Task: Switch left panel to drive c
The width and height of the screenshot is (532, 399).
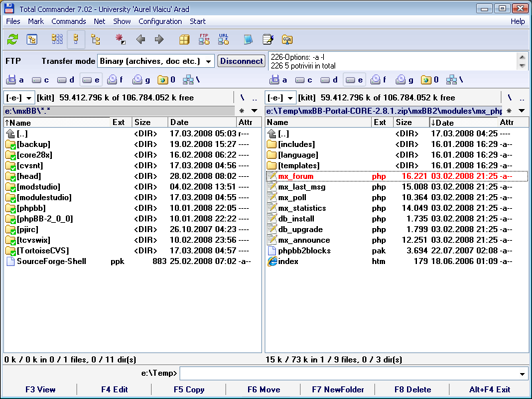Action: [x=42, y=80]
